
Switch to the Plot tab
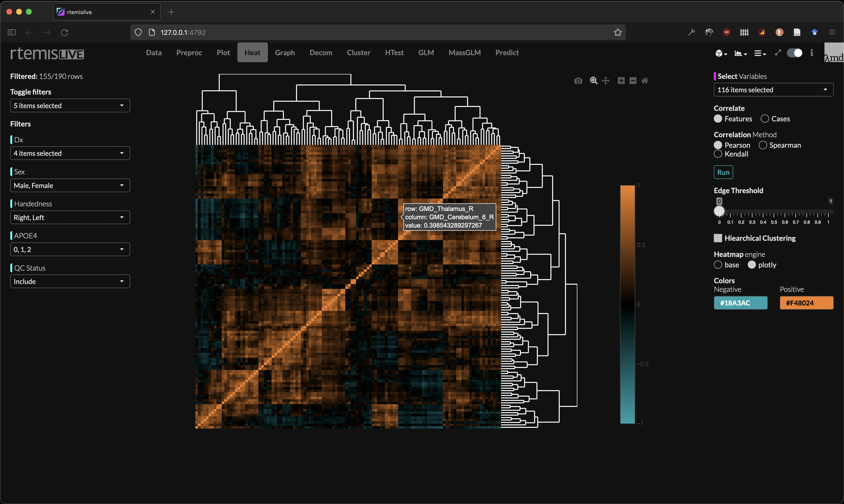223,53
